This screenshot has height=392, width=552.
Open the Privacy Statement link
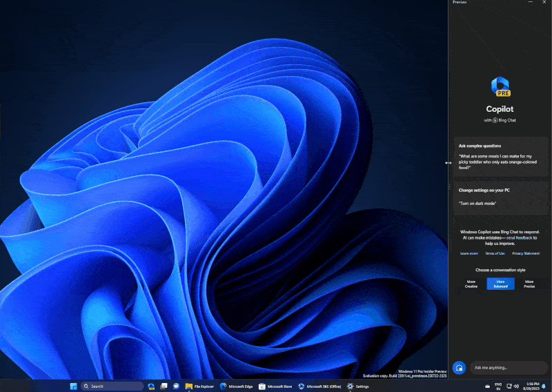pos(526,253)
